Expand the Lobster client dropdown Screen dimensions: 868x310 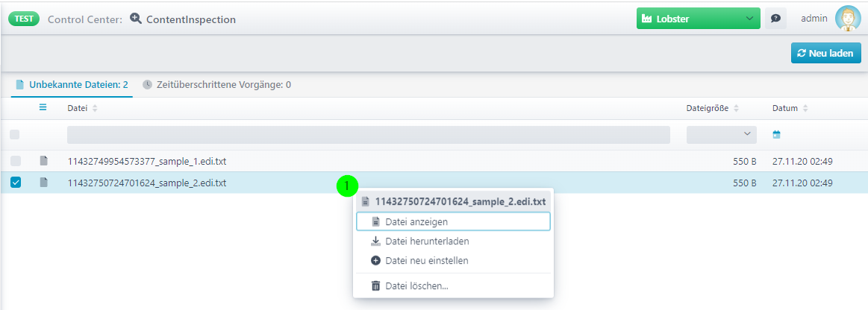[x=698, y=19]
